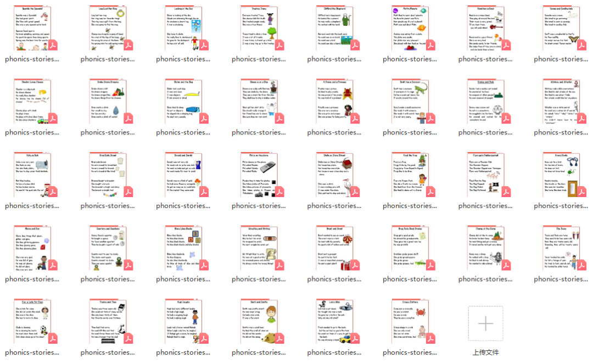
Task: Open the Sparkle the Spaniel story thumbnail
Action: click(32, 27)
